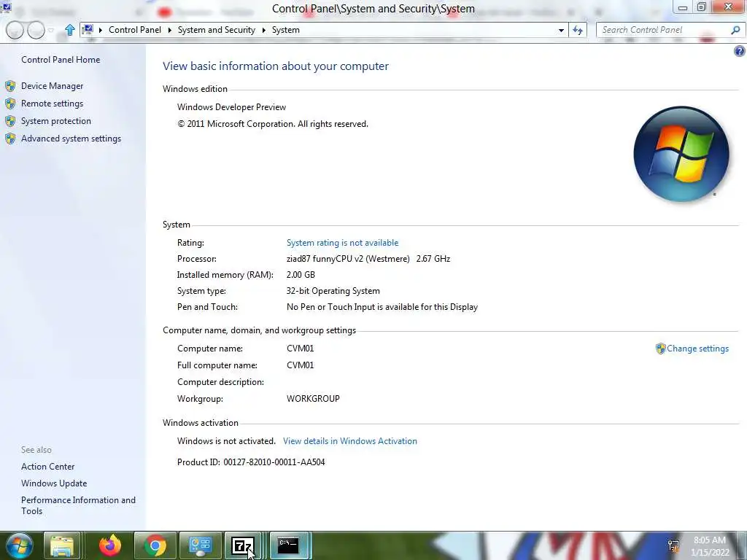Open Command Prompt taskbar button
This screenshot has height=560, width=747.
(x=288, y=545)
